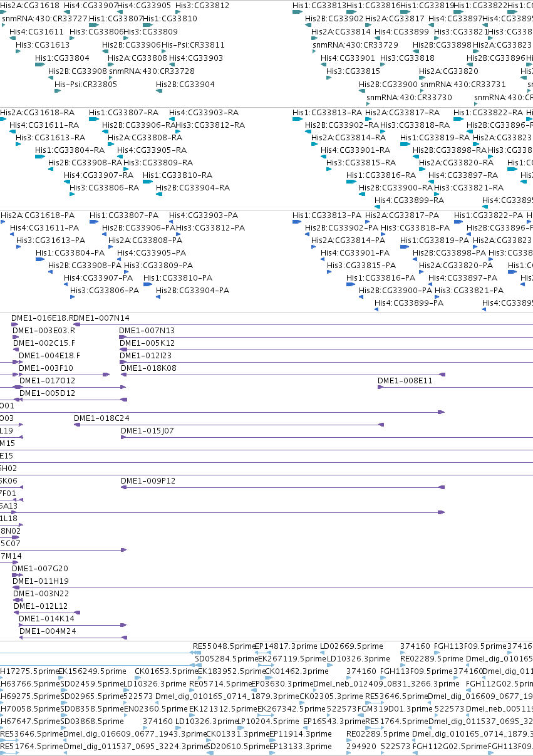Click the DME1-003F10 clone label
This screenshot has width=533, height=756.
point(46,368)
